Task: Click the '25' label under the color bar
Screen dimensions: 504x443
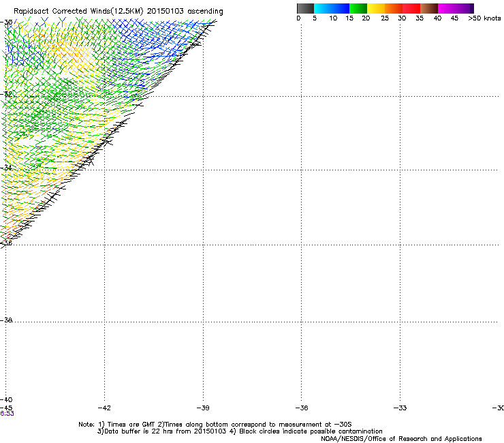Action: [385, 18]
